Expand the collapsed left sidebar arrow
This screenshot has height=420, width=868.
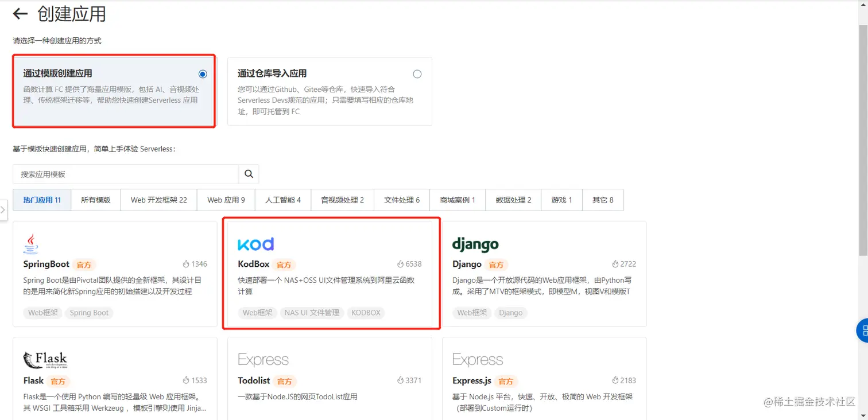(3, 210)
